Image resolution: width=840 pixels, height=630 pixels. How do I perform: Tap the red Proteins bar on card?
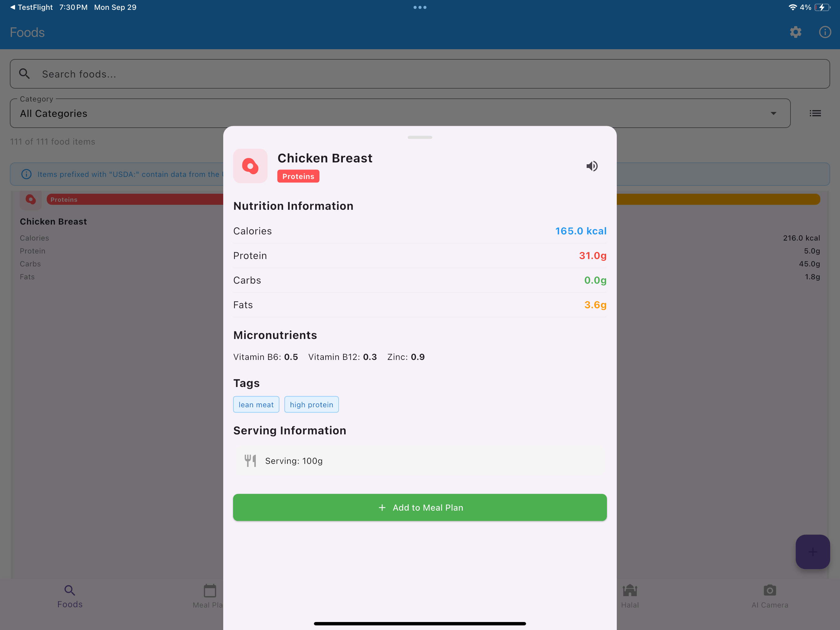pos(135,199)
